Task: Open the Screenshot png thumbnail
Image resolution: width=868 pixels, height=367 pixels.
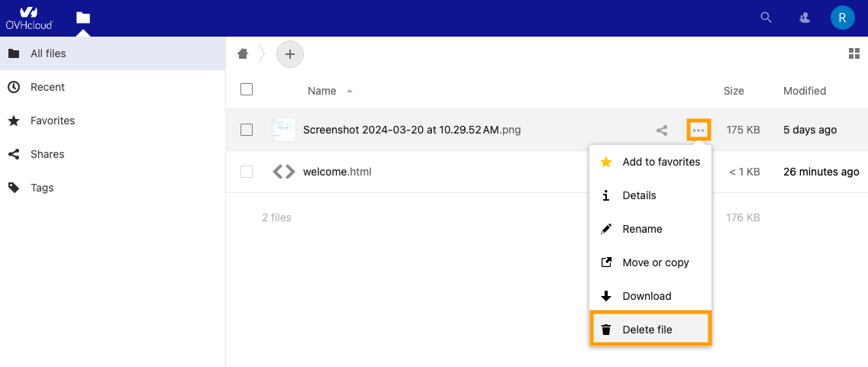Action: pyautogui.click(x=284, y=130)
